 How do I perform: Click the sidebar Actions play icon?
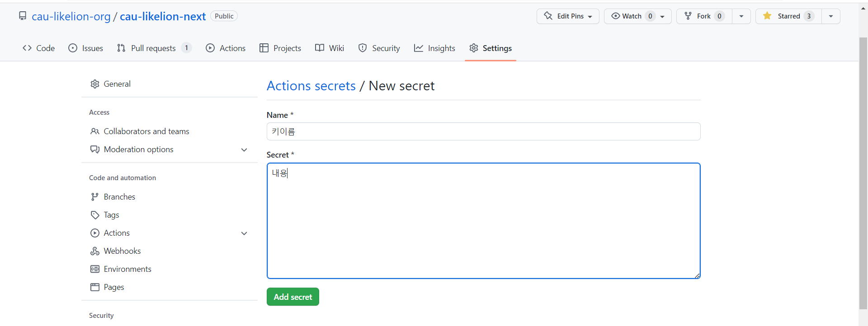pyautogui.click(x=95, y=233)
